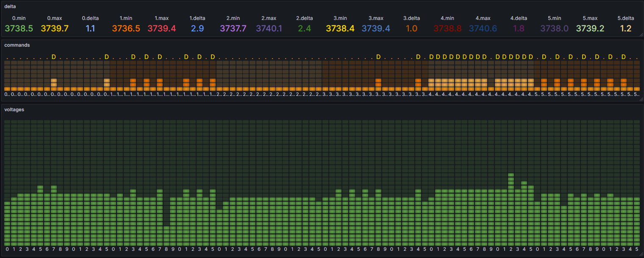The image size is (644, 258).
Task: Open the voltages panel title menu
Action: [14, 109]
